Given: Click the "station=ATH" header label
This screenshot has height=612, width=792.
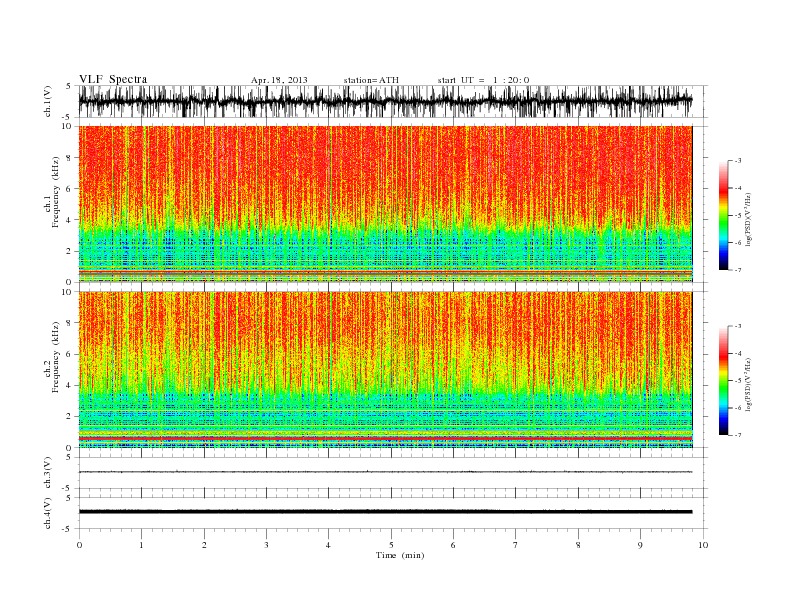Looking at the screenshot, I should click(371, 80).
